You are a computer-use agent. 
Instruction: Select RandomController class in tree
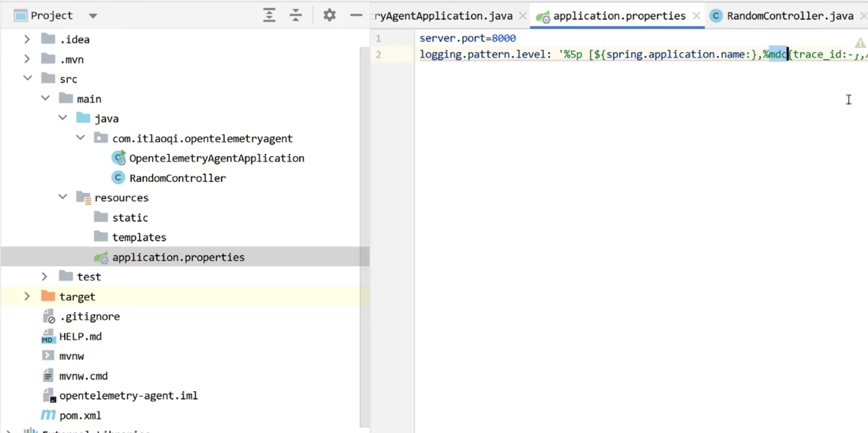pos(177,178)
